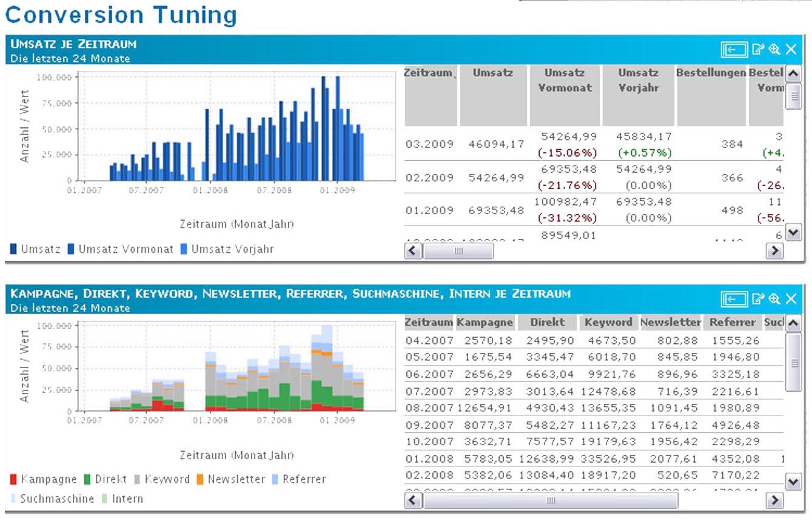
Task: Click scroll-right arrow in Kampagne table
Action: 775,500
